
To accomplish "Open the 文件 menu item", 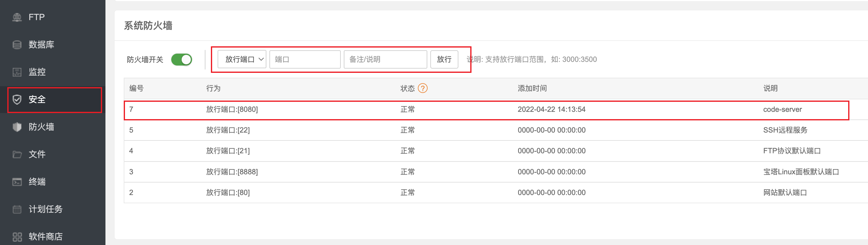I will click(x=52, y=154).
